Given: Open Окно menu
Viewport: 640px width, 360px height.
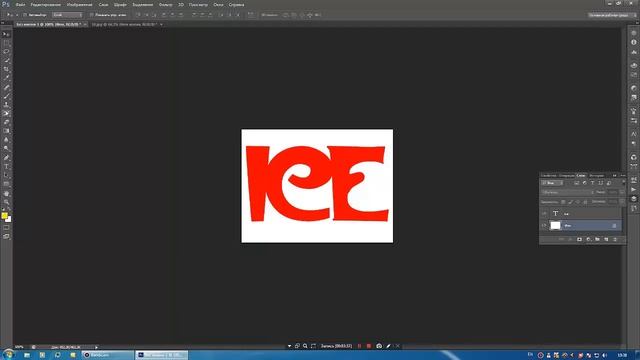Looking at the screenshot, I should [x=218, y=4].
